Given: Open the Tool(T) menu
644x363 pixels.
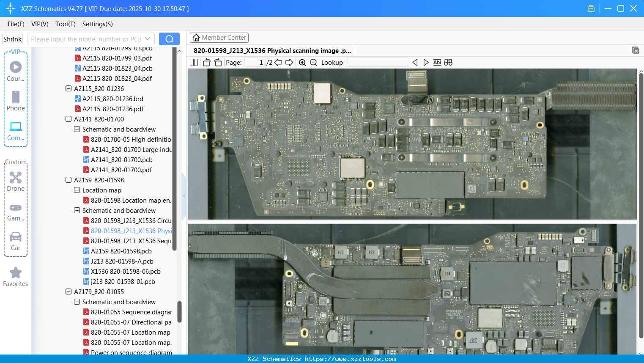Looking at the screenshot, I should 65,24.
